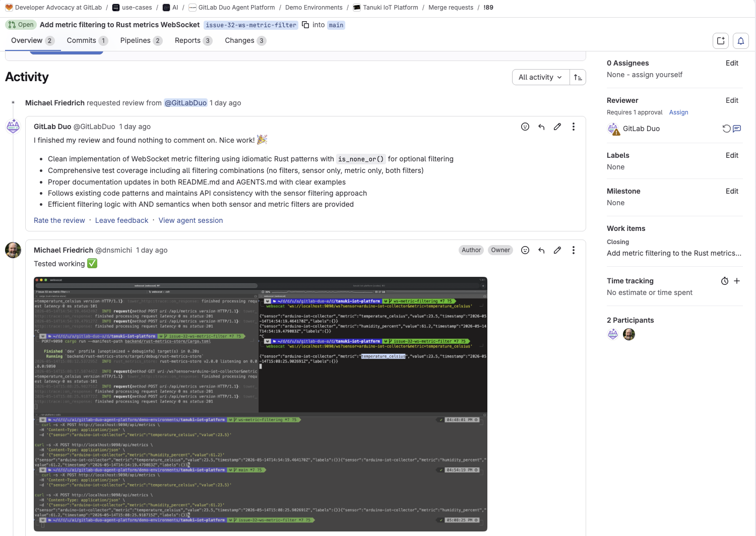756x536 pixels.
Task: Click the '!89' merge request breadcrumb
Action: point(488,8)
